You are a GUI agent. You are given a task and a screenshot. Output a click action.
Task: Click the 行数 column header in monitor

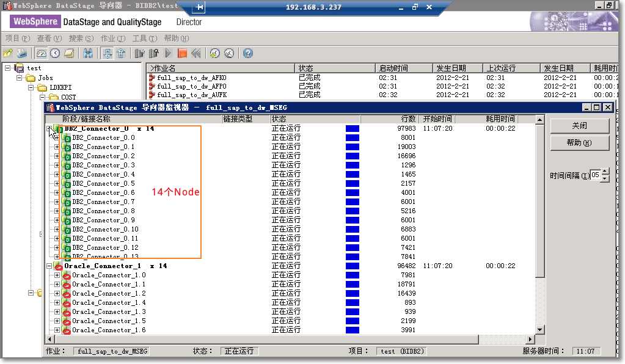390,118
